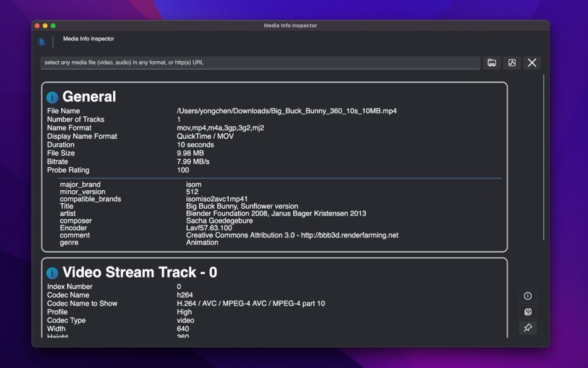This screenshot has height=368, width=588.
Task: Click the Creative Commons Attribution comment text
Action: coord(292,235)
